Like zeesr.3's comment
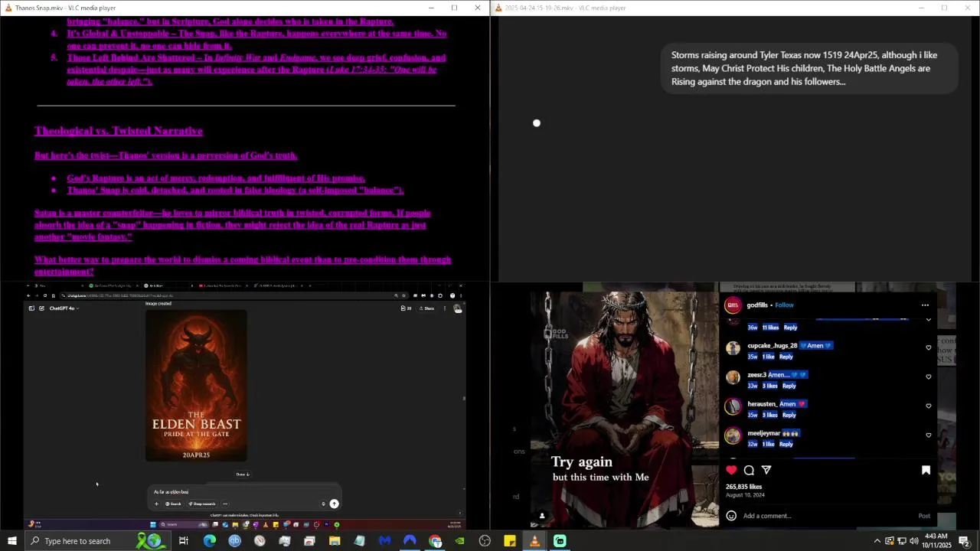The width and height of the screenshot is (980, 551). (929, 377)
